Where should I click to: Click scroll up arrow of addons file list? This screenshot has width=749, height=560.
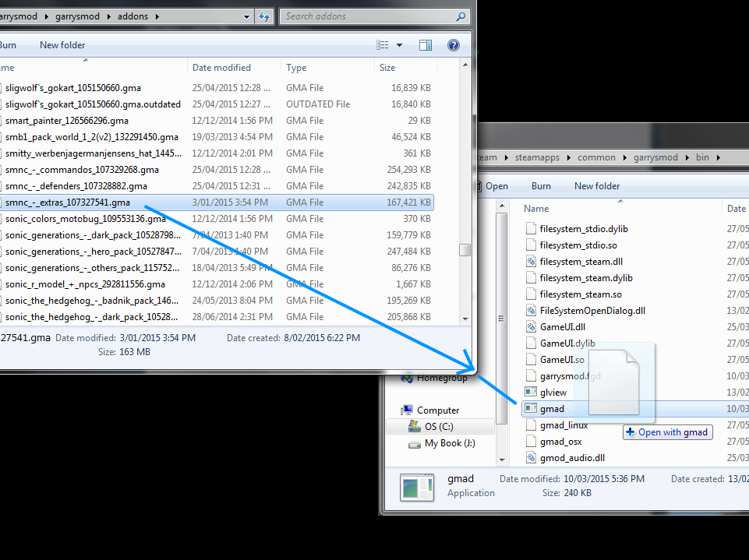click(465, 65)
